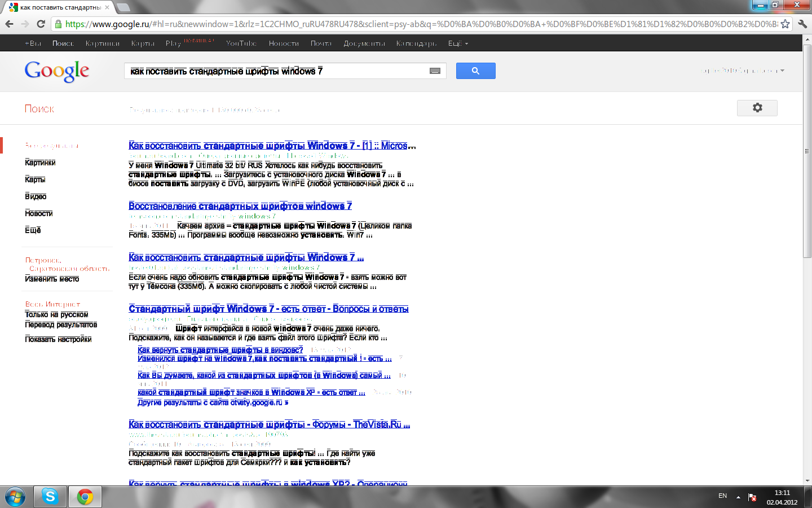Open 'Поиск' in the Google bar
Screen dimensions: 812x508
[x=63, y=43]
